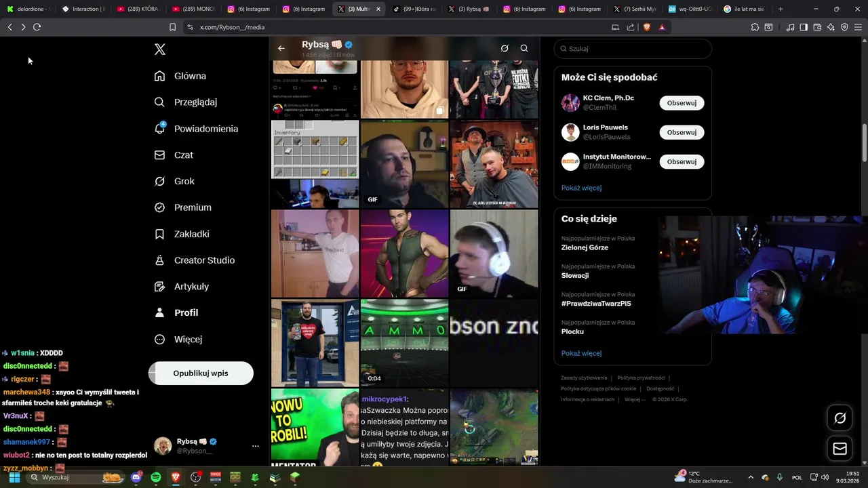Show hidden tray icons chevron
The image size is (868, 488).
pos(751,477)
